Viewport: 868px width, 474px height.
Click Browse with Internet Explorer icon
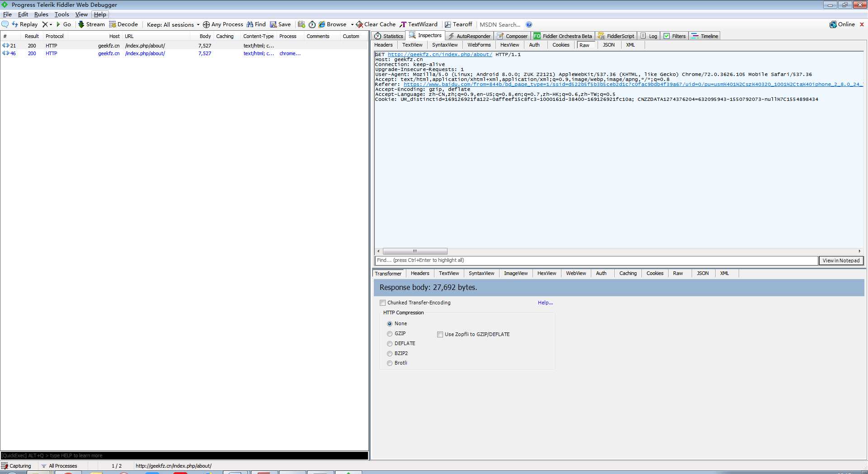click(322, 24)
